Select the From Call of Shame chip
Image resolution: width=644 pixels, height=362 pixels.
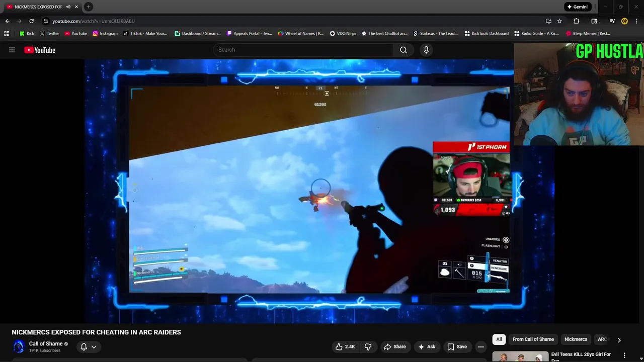click(x=533, y=339)
